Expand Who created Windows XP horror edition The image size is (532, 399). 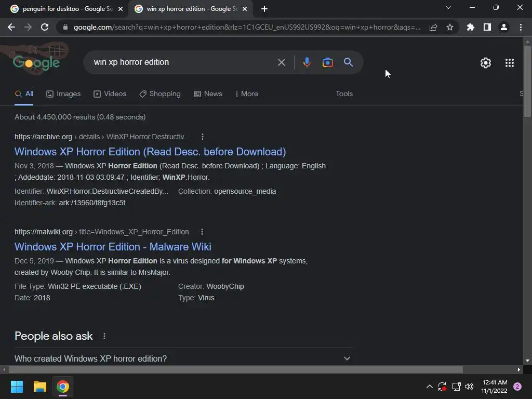pyautogui.click(x=183, y=358)
